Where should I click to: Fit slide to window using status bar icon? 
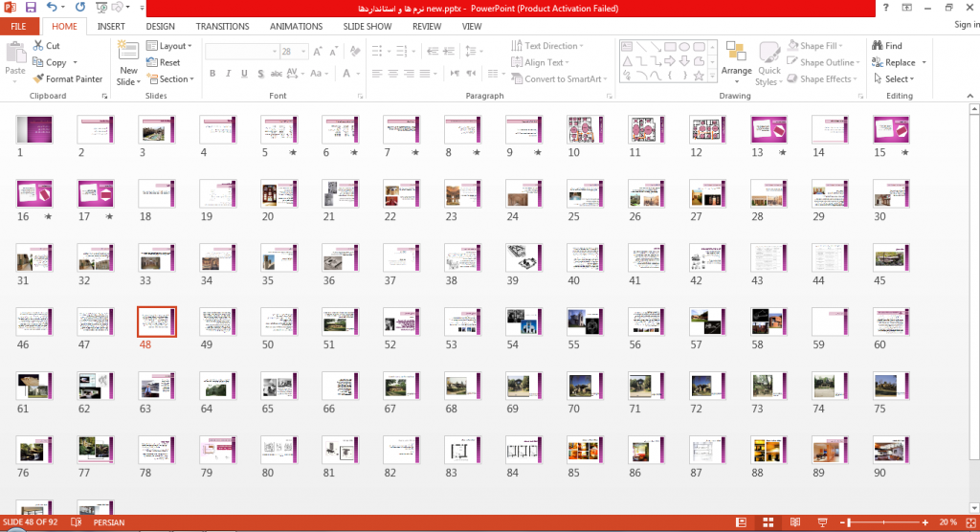point(970,522)
